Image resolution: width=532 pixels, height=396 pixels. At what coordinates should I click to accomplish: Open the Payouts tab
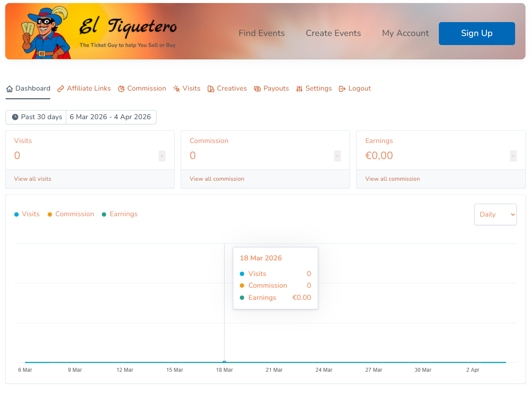271,88
